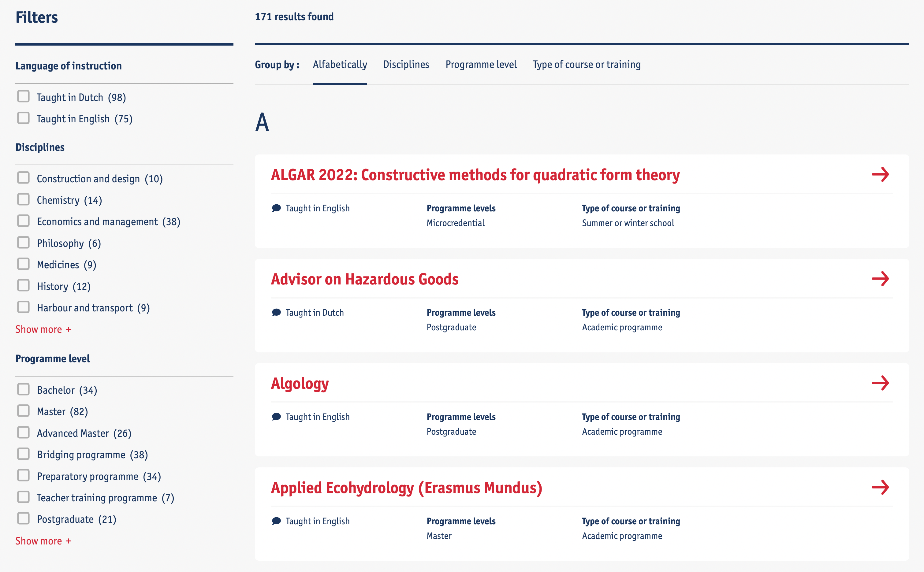924x572 pixels.
Task: Open the Algology programme link
Action: (300, 383)
